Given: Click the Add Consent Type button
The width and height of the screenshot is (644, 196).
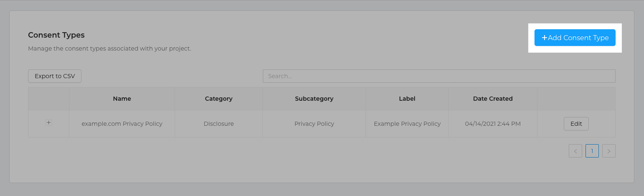Looking at the screenshot, I should tap(575, 38).
